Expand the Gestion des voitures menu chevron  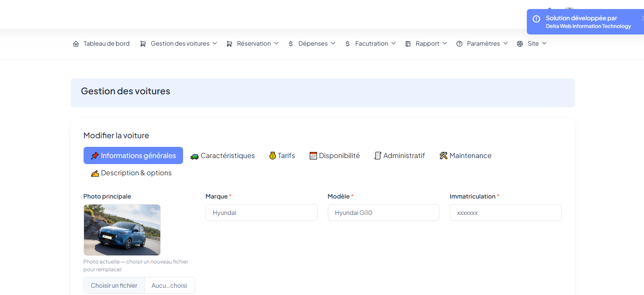pos(215,43)
